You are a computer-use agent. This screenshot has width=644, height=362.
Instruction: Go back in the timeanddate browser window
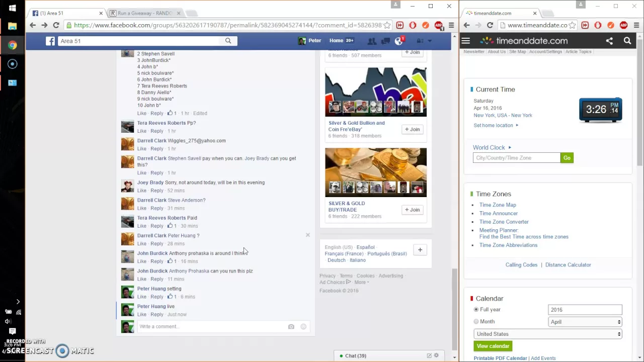point(466,25)
